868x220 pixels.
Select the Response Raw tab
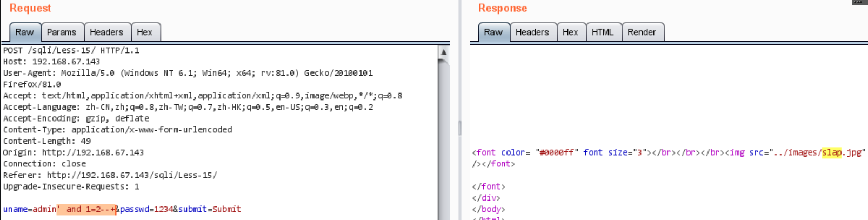493,32
